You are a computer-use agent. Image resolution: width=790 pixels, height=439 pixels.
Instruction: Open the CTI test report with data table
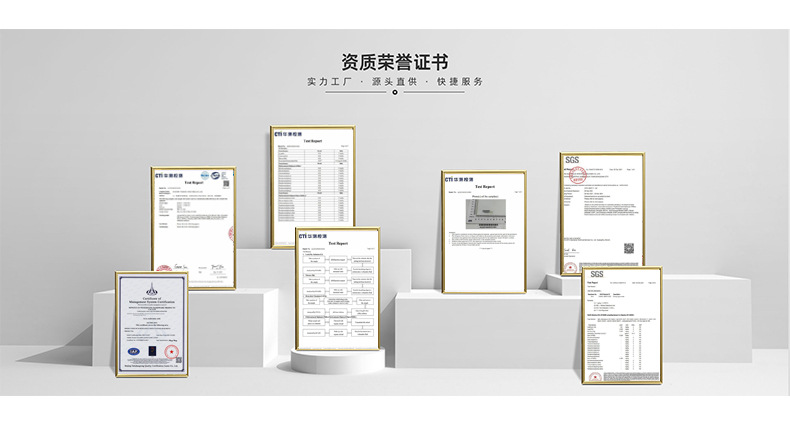(312, 186)
